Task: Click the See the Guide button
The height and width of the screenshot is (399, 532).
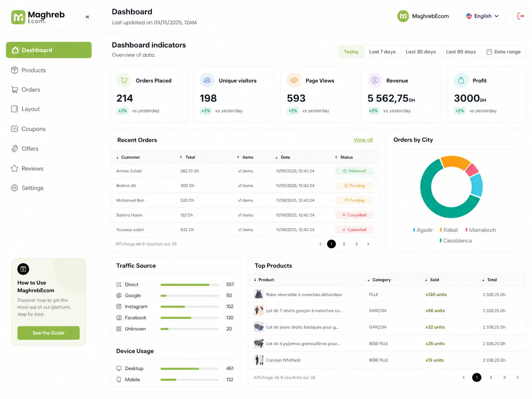Action: click(48, 333)
